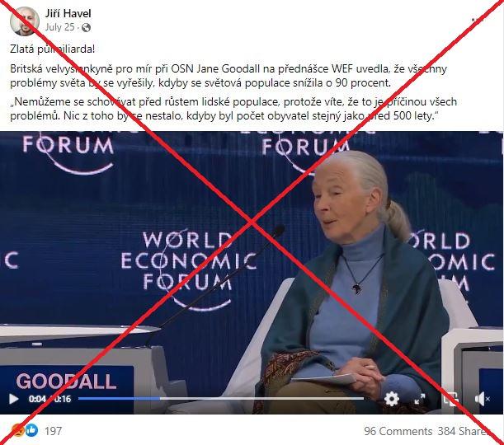504x445 pixels.
Task: Click the GOODALL name caption in video
Action: pyautogui.click(x=66, y=381)
